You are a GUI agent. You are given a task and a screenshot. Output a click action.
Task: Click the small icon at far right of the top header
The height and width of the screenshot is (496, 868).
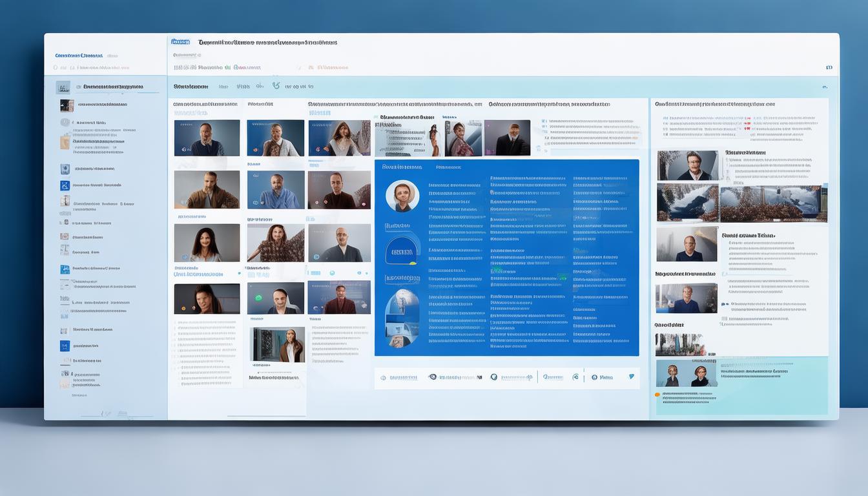[x=829, y=67]
